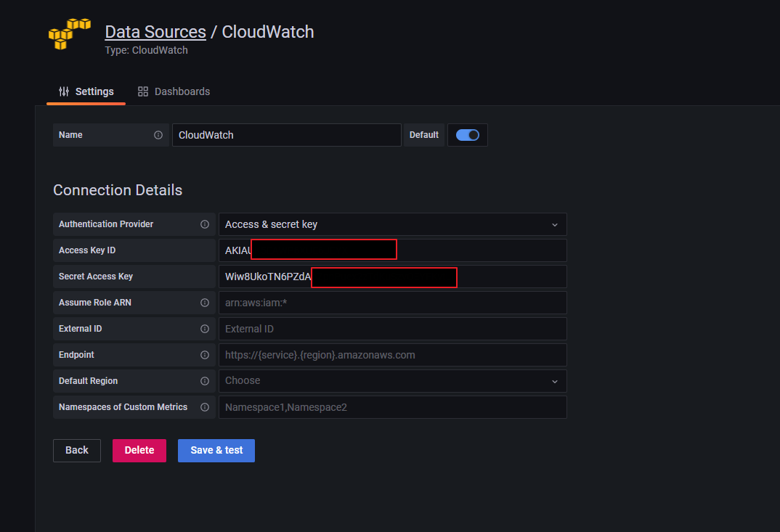The image size is (780, 532).
Task: Click the Name input field containing CloudWatch
Action: 287,135
